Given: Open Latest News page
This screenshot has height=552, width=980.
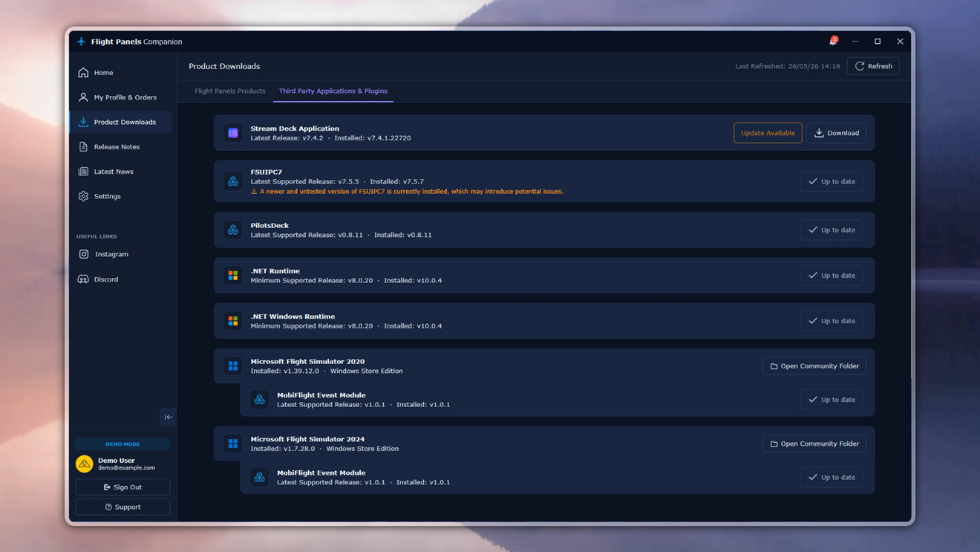Looking at the screenshot, I should tap(121, 172).
